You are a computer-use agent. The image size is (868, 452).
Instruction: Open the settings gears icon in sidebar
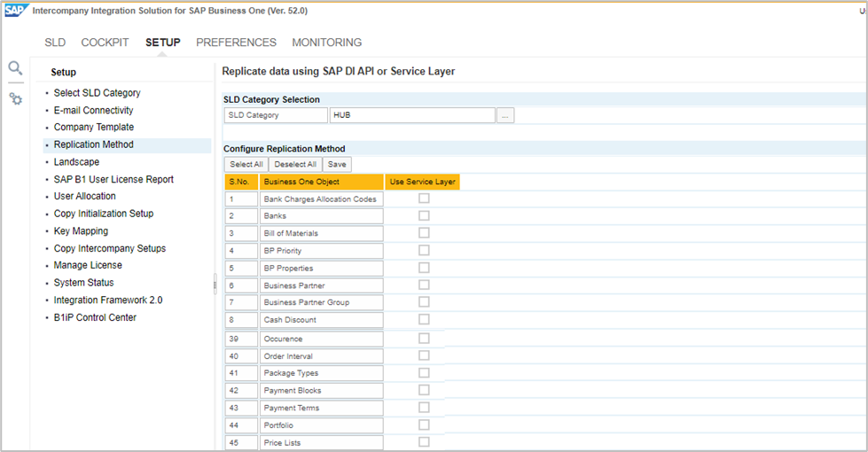[16, 98]
